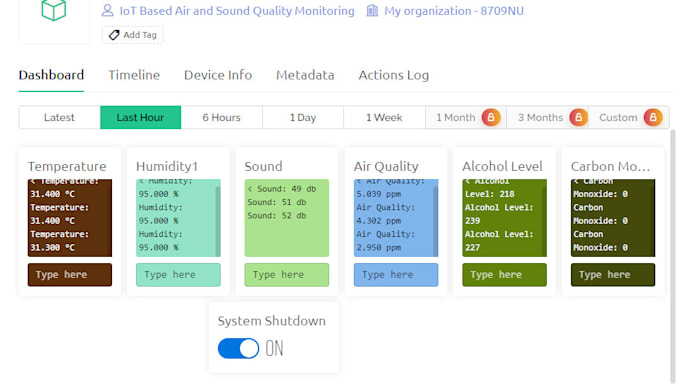Open the Device Info tab
Image resolution: width=680 pixels, height=390 pixels.
click(x=218, y=75)
